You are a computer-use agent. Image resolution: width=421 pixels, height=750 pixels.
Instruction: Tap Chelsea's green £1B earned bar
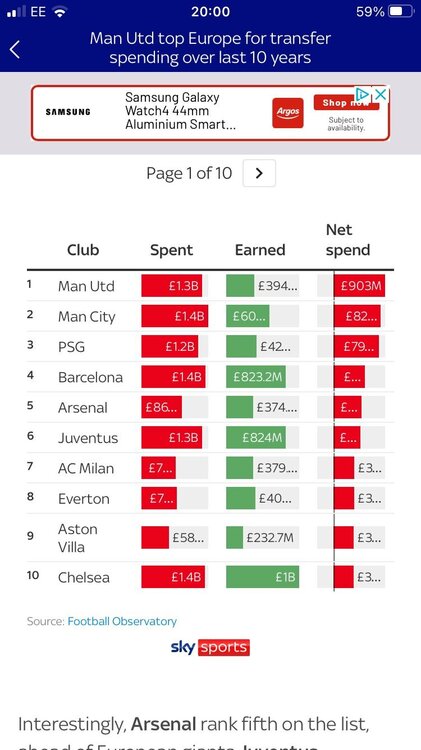click(x=263, y=577)
